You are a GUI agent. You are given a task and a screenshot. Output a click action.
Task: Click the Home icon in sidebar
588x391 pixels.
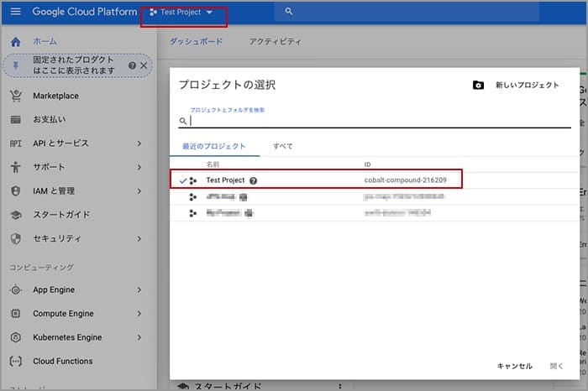15,42
